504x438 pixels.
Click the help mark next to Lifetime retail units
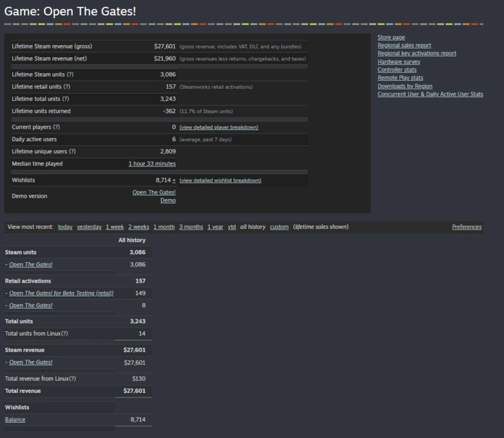tap(66, 87)
